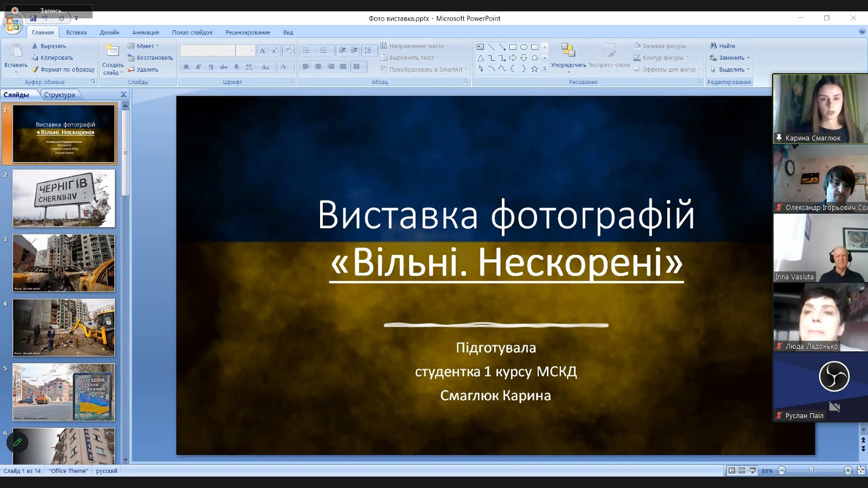Image resolution: width=868 pixels, height=488 pixels.
Task: Open the Select (Выделить) dropdown
Action: [730, 69]
